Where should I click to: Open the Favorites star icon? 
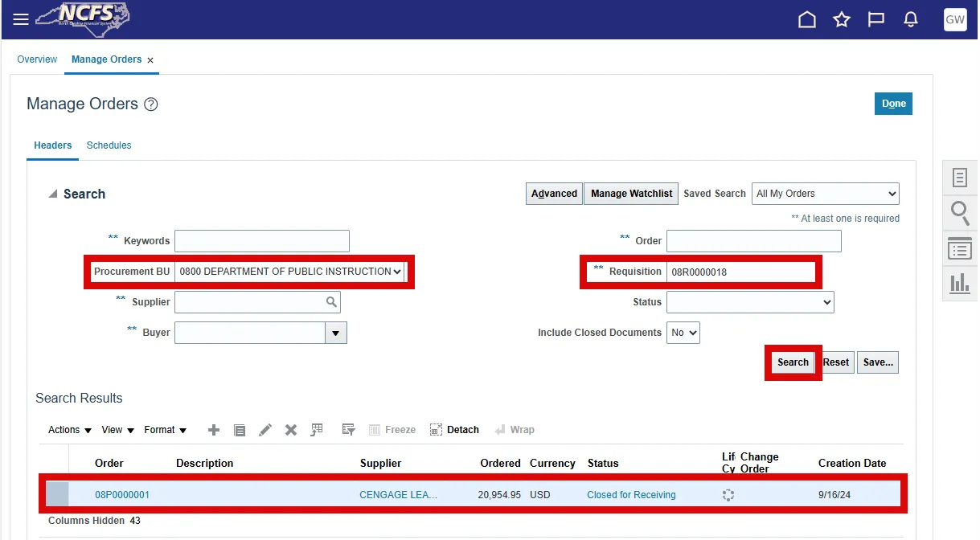click(841, 20)
